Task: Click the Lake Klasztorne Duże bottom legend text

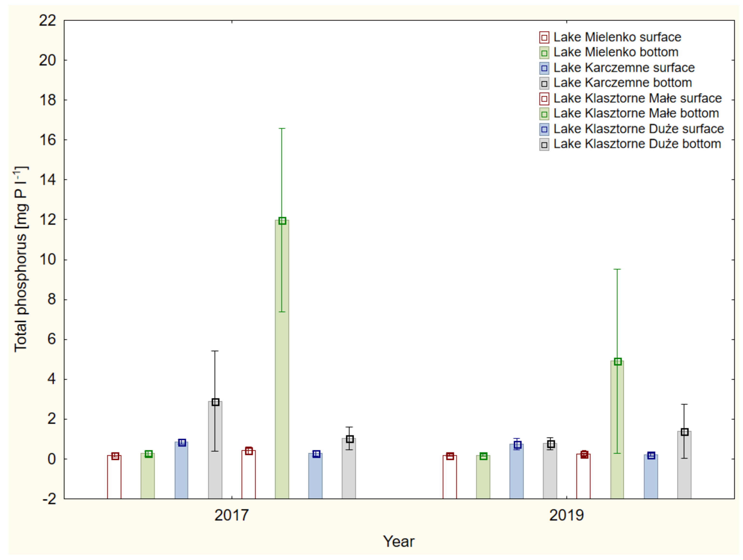Action: click(637, 144)
